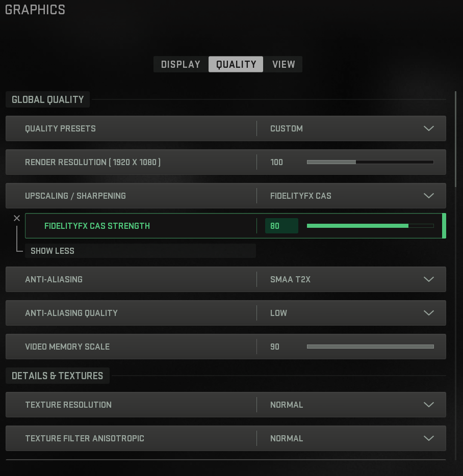Click the Show Less button
463x476 pixels.
pyautogui.click(x=53, y=251)
